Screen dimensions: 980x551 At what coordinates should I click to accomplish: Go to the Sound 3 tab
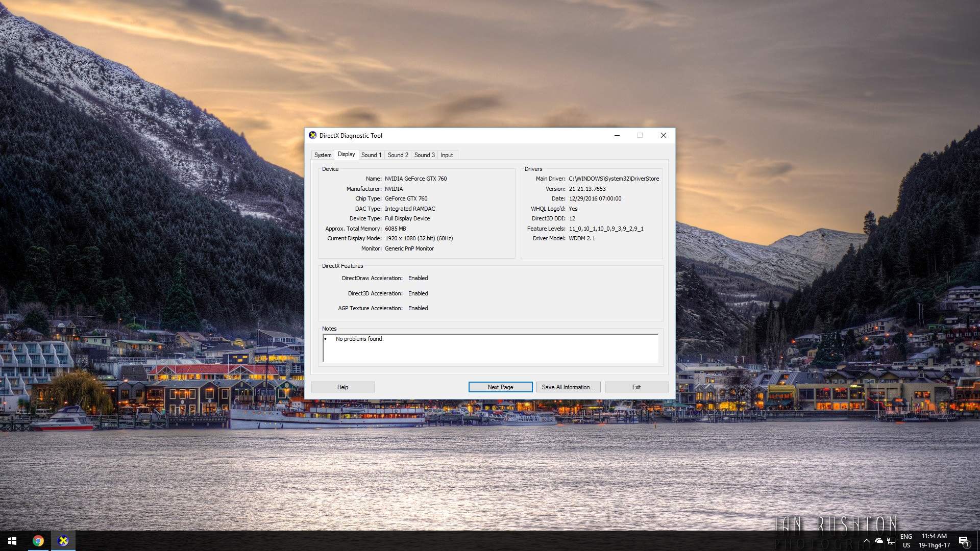pyautogui.click(x=424, y=155)
